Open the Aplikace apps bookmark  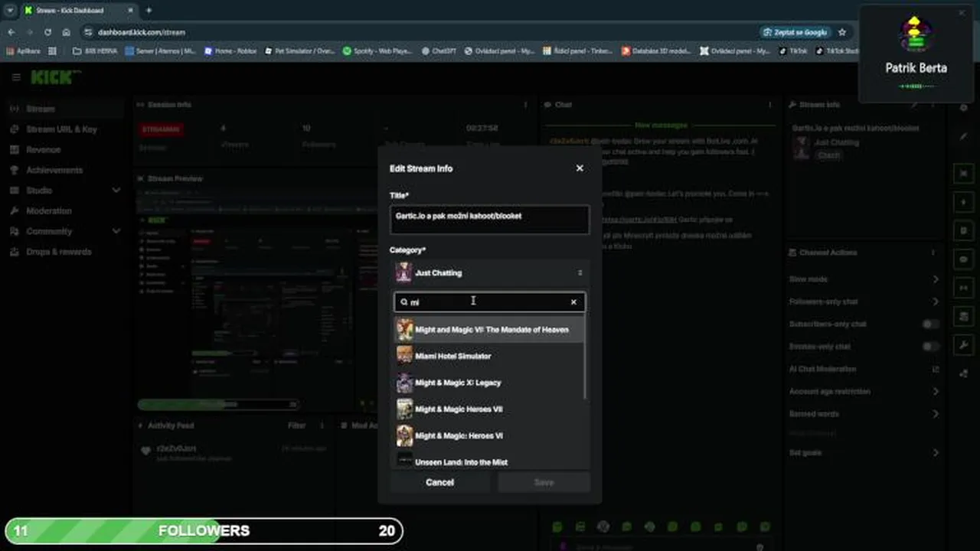(x=23, y=51)
